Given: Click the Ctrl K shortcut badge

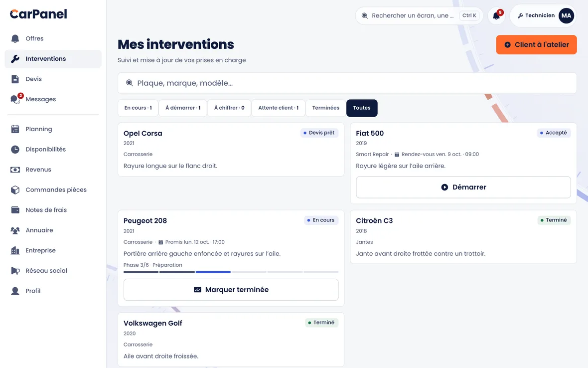Looking at the screenshot, I should (x=469, y=16).
